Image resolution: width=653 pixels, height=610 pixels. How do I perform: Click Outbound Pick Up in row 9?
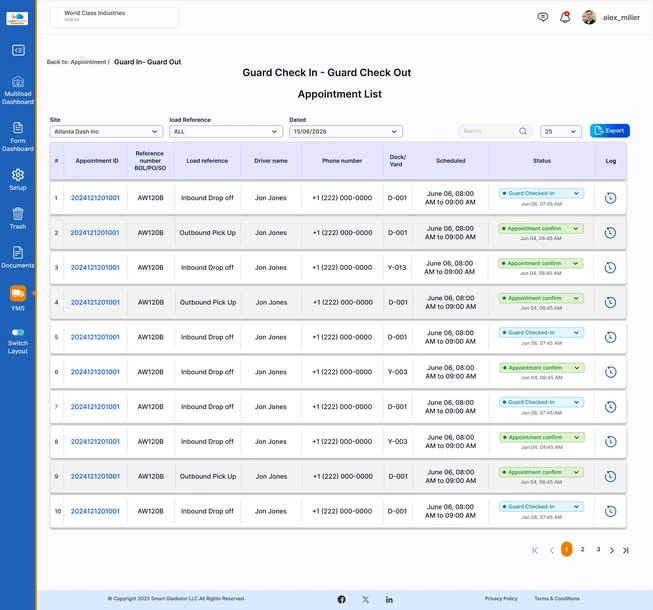point(208,476)
